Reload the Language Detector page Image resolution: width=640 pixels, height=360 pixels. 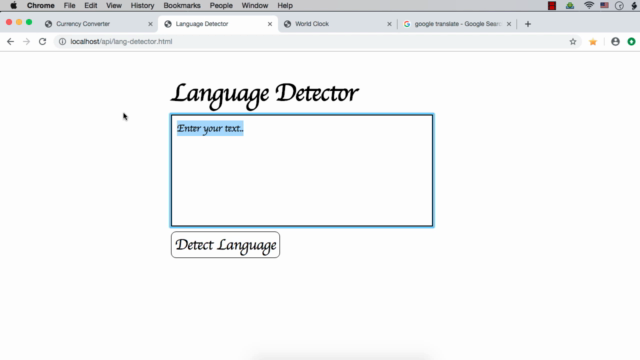click(x=42, y=42)
